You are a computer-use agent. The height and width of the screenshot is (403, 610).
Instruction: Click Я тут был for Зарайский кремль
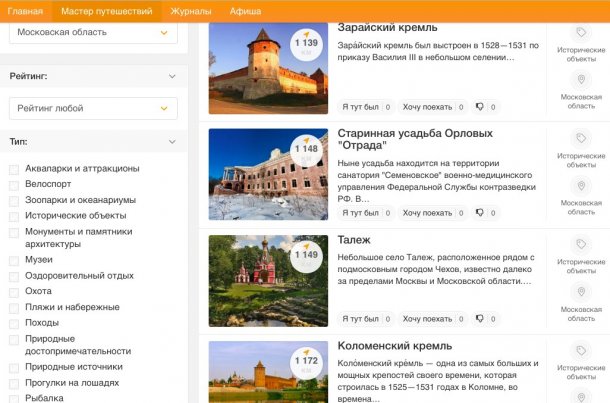click(366, 107)
